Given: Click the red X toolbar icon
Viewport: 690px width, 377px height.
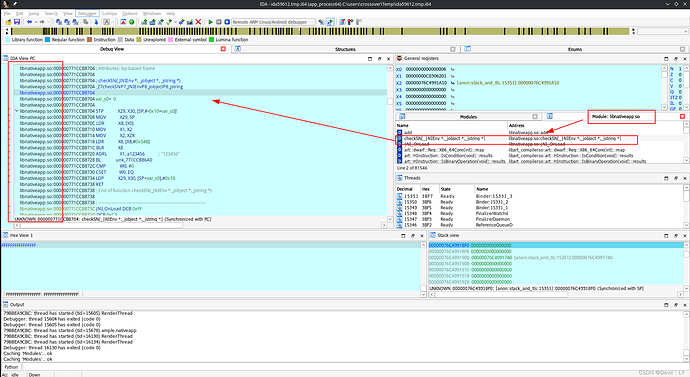Looking at the screenshot, I should (x=198, y=22).
